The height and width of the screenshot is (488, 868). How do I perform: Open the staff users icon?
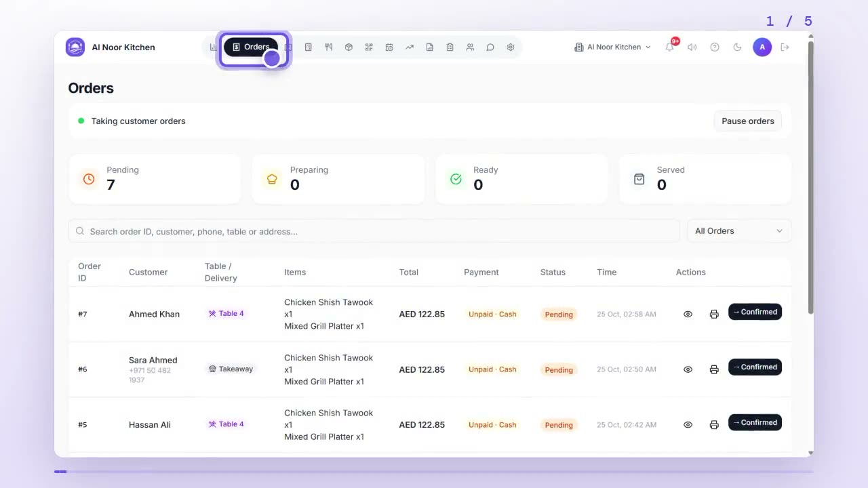click(470, 47)
